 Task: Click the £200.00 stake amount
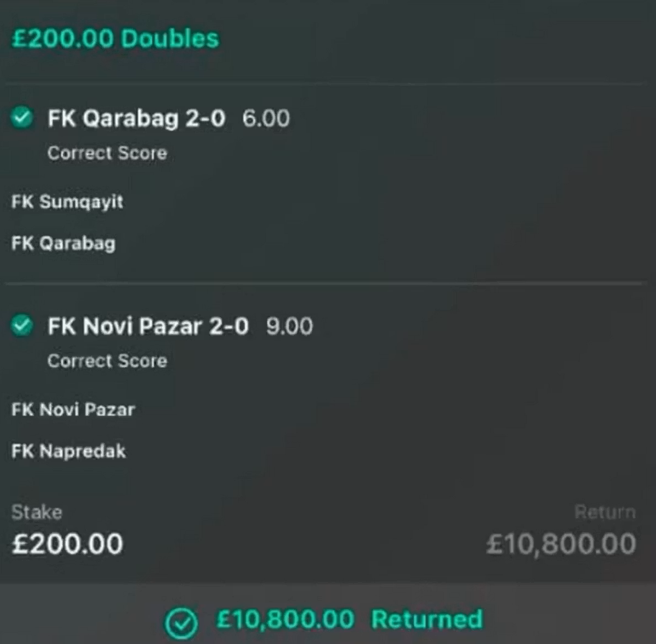coord(67,544)
